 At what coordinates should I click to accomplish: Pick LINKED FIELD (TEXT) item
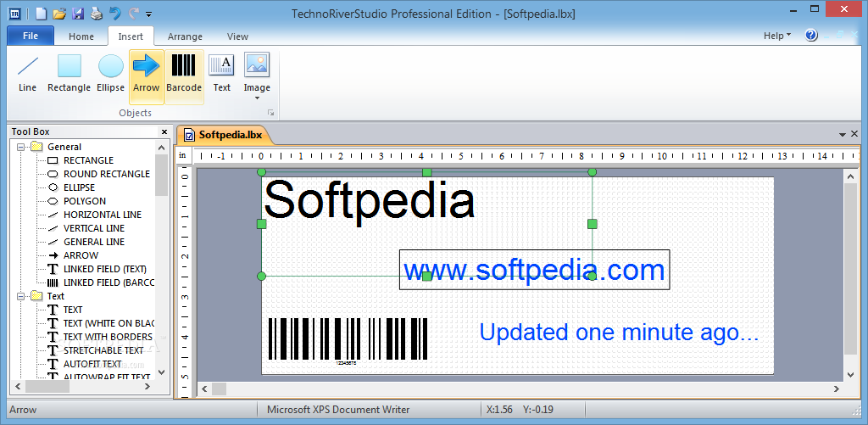tap(97, 269)
